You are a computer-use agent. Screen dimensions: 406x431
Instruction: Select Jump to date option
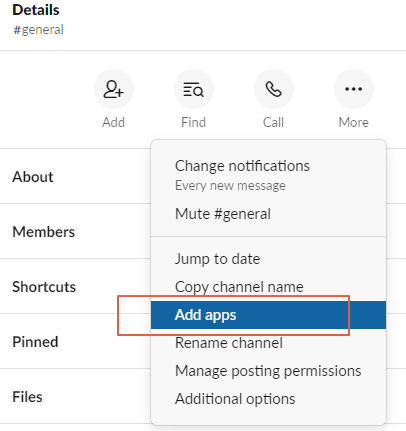tap(268, 259)
